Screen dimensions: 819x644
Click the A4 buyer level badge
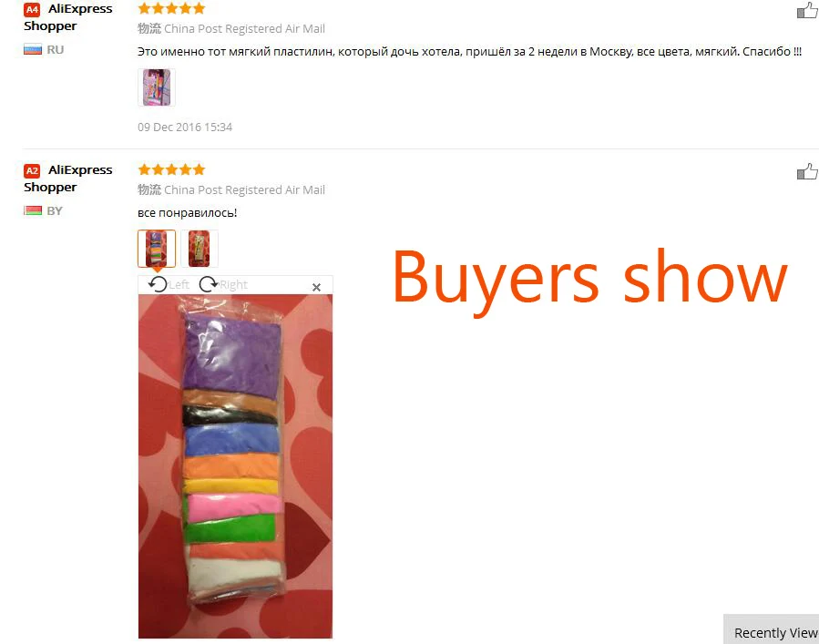(x=32, y=9)
